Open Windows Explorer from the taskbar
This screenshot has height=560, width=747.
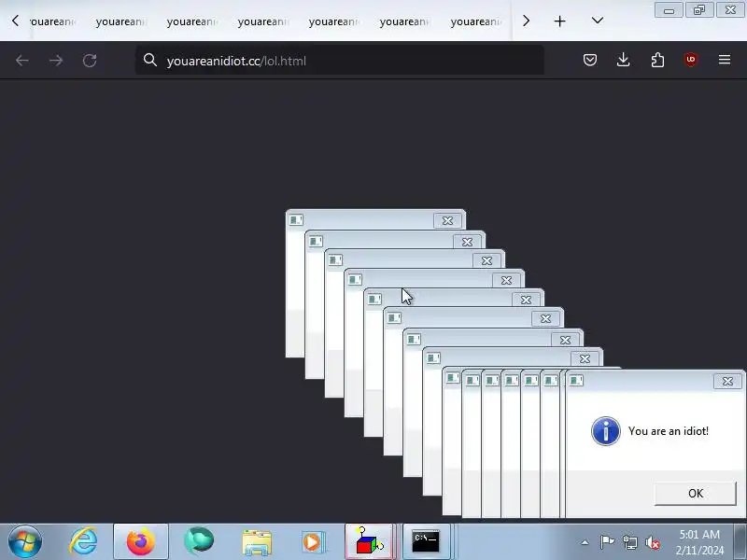[x=257, y=542]
